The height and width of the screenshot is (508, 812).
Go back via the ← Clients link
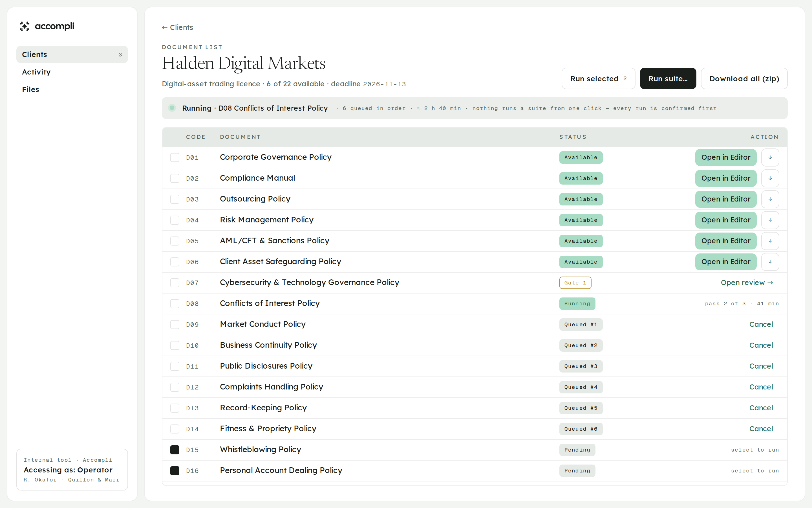coord(178,27)
